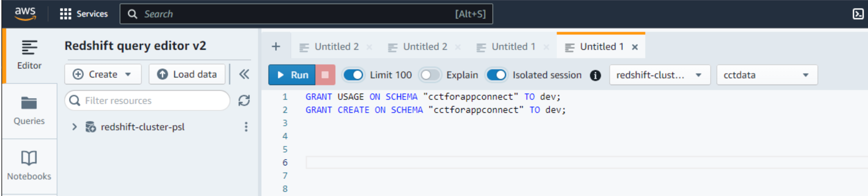The image size is (868, 196).
Task: Collapse the resource panel with double chevron
Action: (x=244, y=74)
